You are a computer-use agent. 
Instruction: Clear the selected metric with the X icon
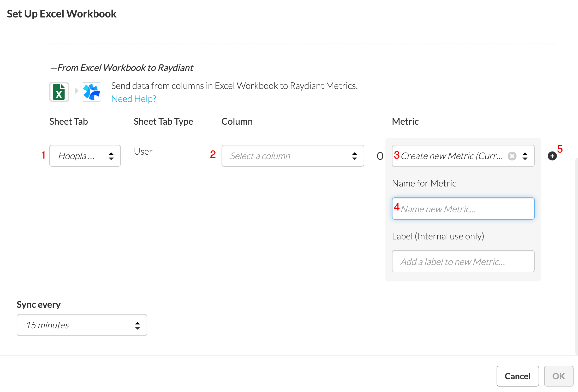pos(512,156)
